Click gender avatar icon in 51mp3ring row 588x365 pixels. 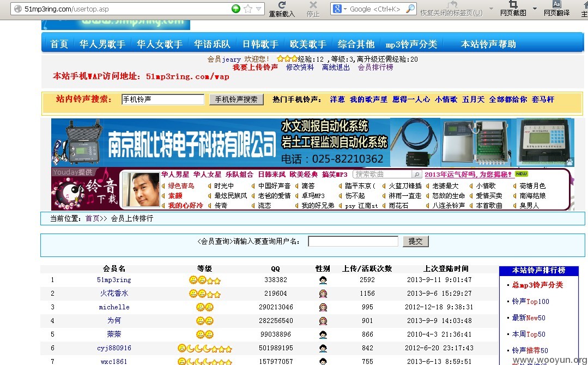pos(323,280)
